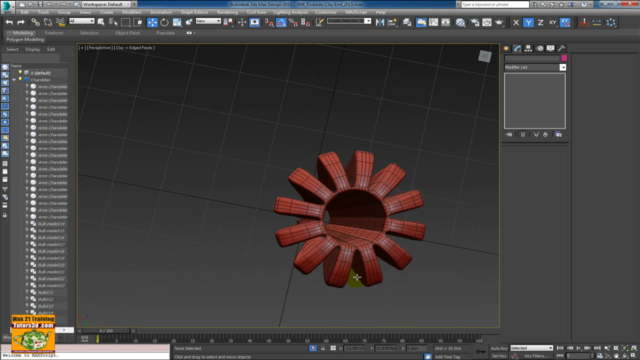
Task: Toggle Spinner Snap on toolbar
Action: [x=306, y=22]
